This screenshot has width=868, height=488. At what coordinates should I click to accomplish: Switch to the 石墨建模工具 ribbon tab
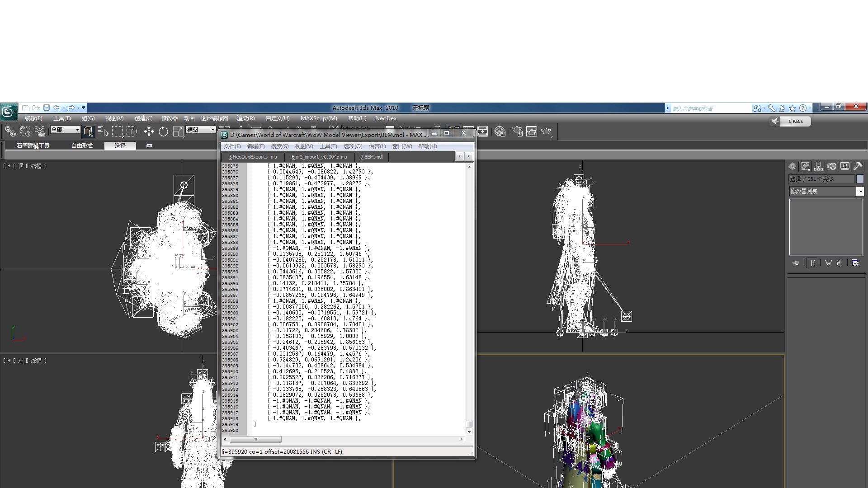(x=33, y=146)
